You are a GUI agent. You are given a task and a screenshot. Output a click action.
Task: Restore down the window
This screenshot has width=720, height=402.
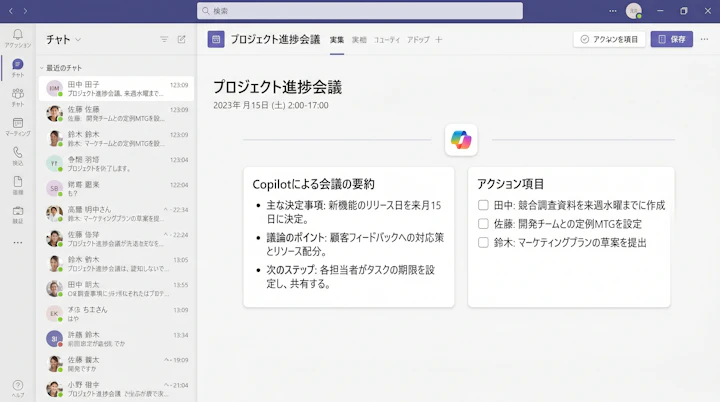click(x=684, y=11)
